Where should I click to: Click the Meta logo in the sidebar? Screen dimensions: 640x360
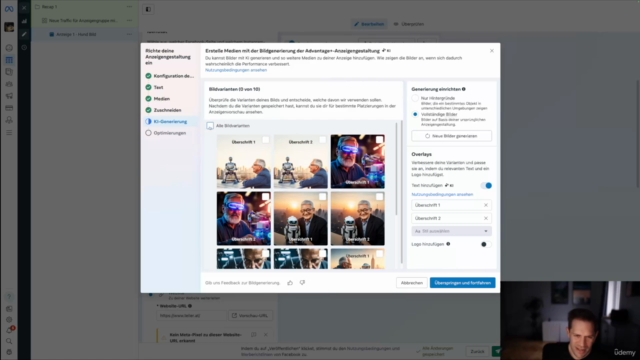pyautogui.click(x=9, y=9)
